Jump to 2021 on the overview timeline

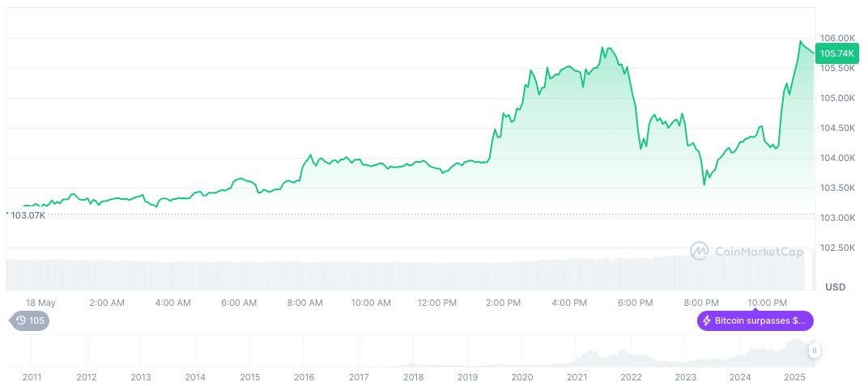pyautogui.click(x=577, y=377)
